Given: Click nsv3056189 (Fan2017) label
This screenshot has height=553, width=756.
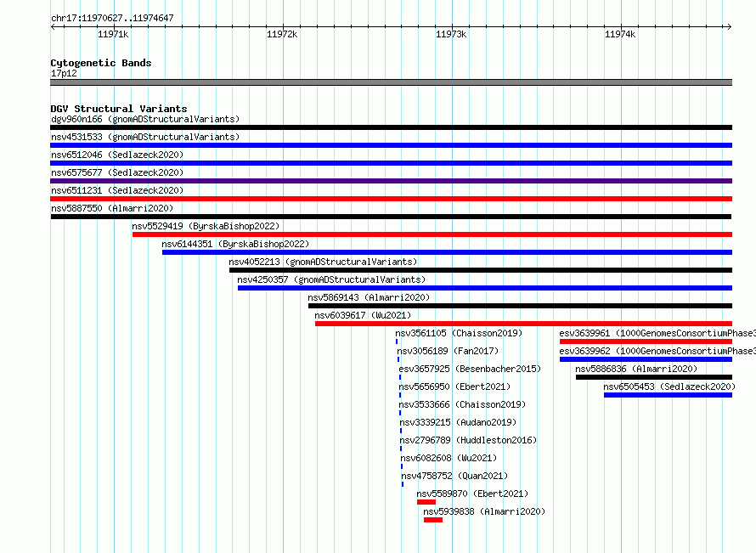Looking at the screenshot, I should (448, 351).
